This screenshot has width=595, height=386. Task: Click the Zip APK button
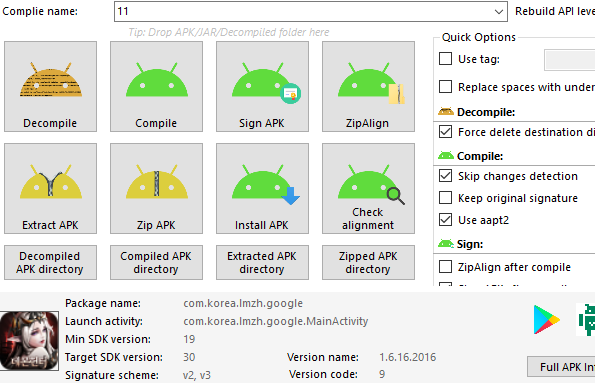pos(156,188)
